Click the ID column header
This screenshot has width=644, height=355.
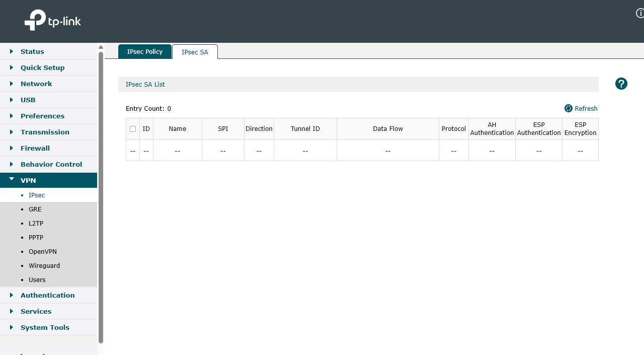coord(146,129)
